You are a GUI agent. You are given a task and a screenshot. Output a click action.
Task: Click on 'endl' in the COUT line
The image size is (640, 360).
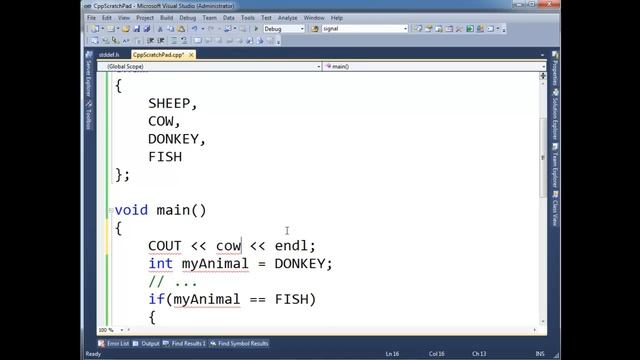pos(291,246)
